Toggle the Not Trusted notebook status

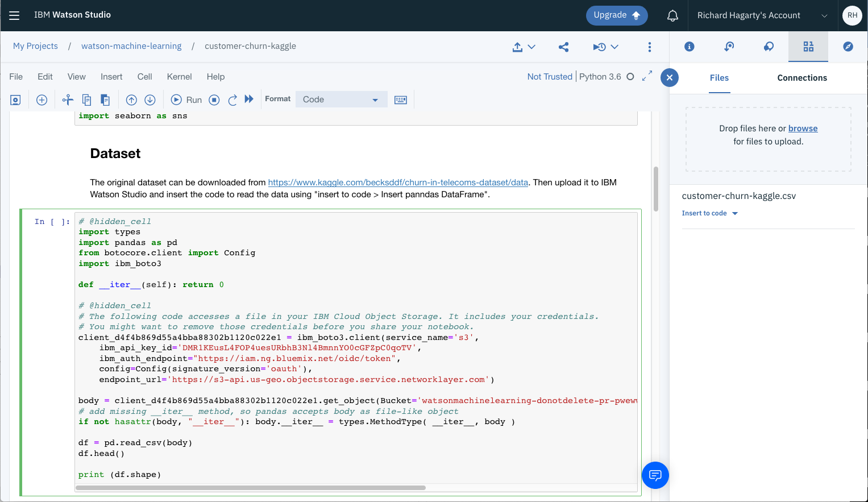[x=549, y=77]
